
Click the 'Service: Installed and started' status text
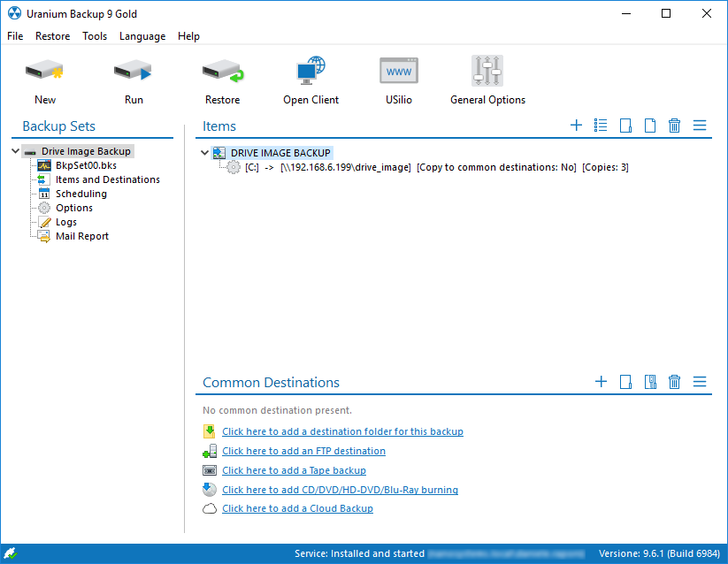point(359,553)
